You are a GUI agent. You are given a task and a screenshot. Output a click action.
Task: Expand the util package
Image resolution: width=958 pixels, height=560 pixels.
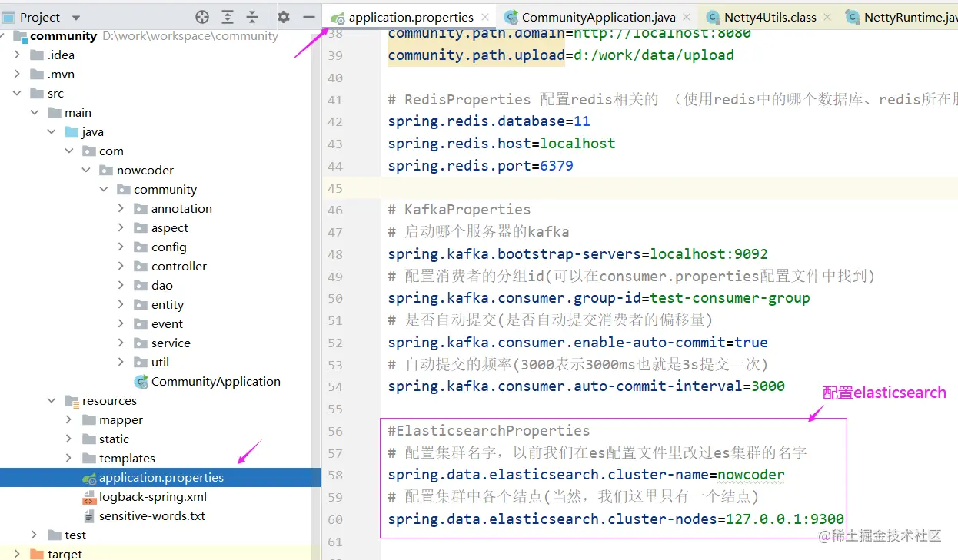[121, 363]
